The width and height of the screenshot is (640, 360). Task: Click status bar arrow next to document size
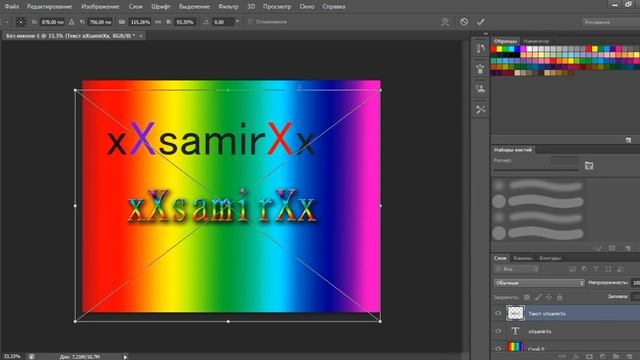(125, 357)
